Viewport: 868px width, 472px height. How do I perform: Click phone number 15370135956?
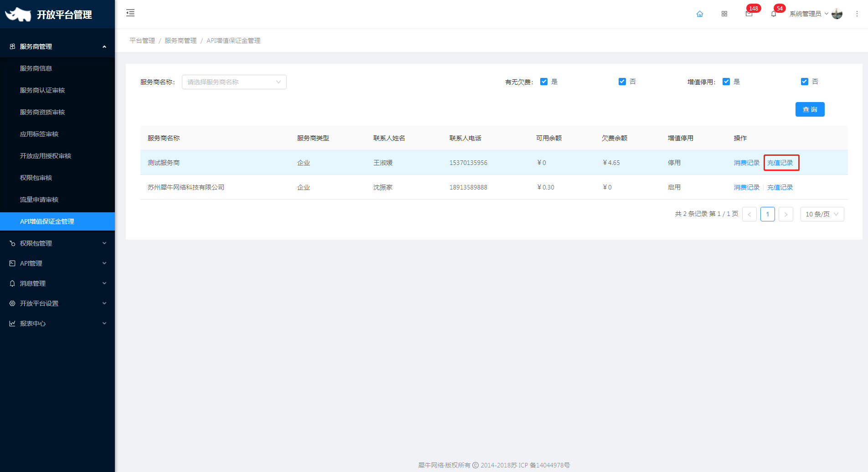point(468,163)
